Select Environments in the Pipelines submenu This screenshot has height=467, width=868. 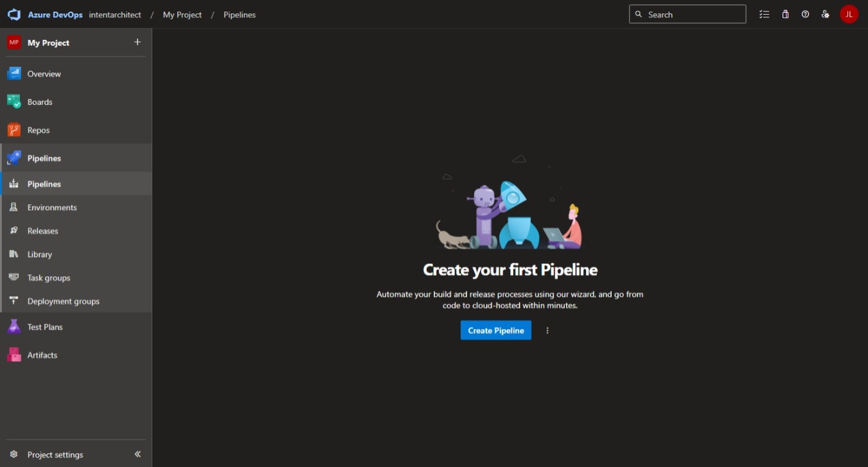click(x=52, y=207)
